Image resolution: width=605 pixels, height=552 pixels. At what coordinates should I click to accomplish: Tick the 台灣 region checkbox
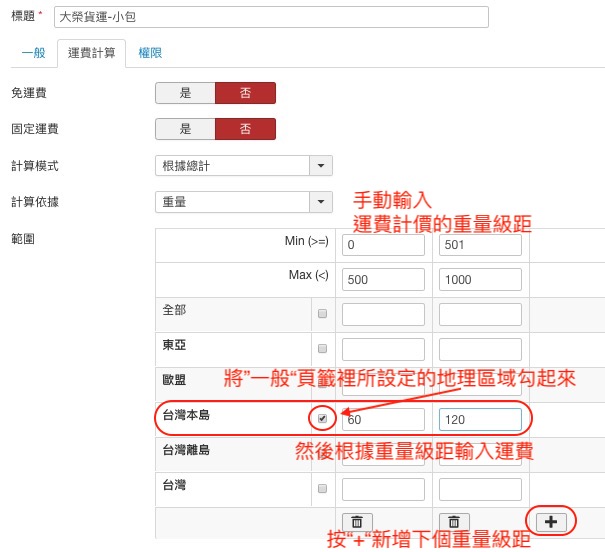322,489
